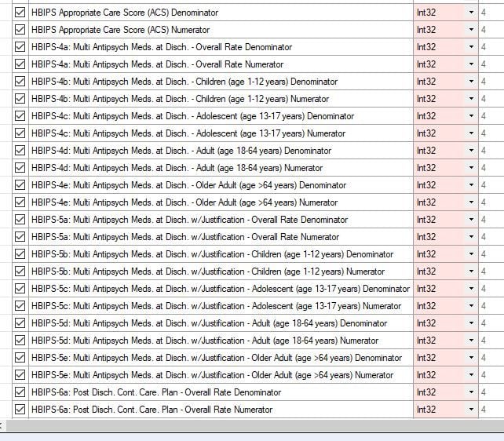Open data type dropdown for HBIPS-5c w/Justification Adolescent Denominator
The image size is (504, 441).
point(471,289)
